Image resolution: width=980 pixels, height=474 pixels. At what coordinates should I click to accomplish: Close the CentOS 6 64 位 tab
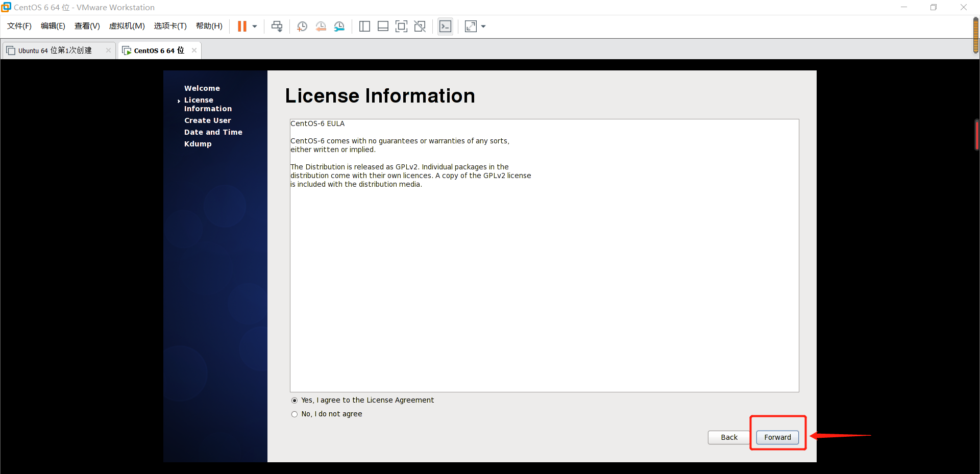tap(194, 50)
